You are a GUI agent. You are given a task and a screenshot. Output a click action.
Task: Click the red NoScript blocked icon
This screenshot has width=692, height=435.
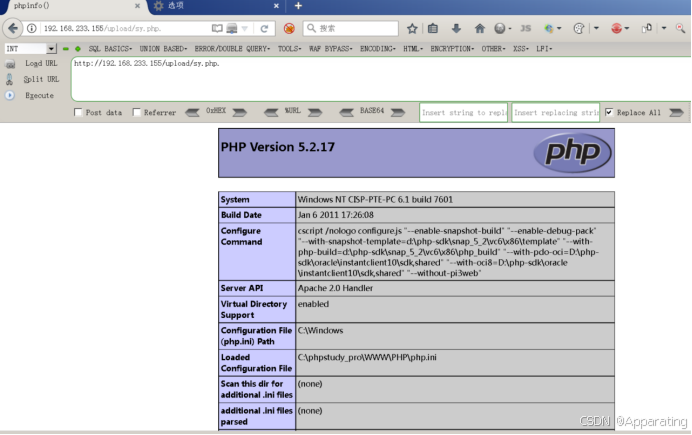tap(289, 29)
